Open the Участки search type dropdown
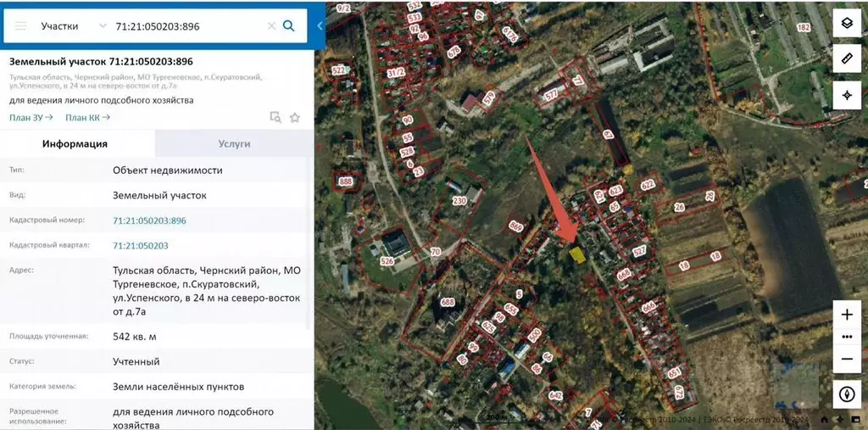The image size is (868, 430). pyautogui.click(x=73, y=26)
